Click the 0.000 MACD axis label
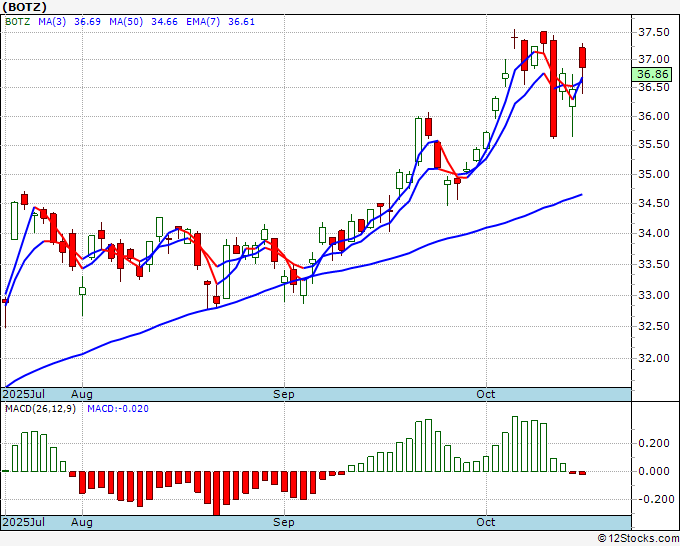This screenshot has width=680, height=546. click(x=654, y=471)
